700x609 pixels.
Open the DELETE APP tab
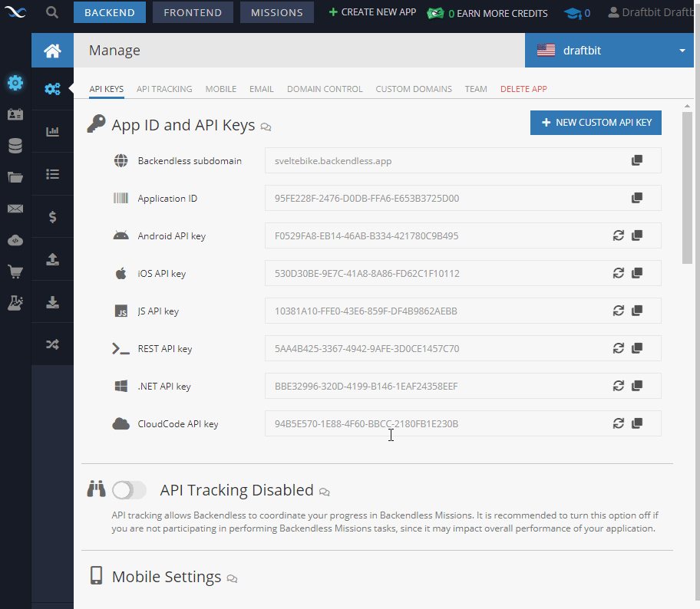(x=523, y=89)
